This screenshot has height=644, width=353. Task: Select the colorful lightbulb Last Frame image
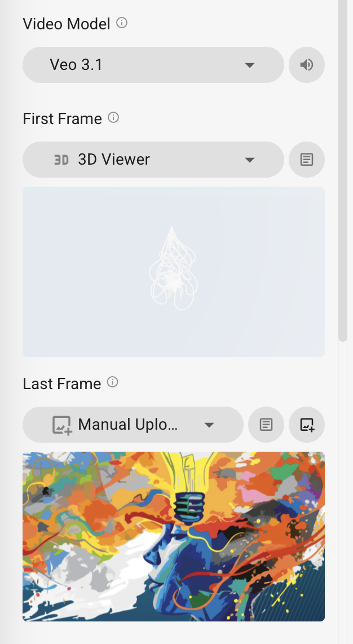(x=174, y=536)
